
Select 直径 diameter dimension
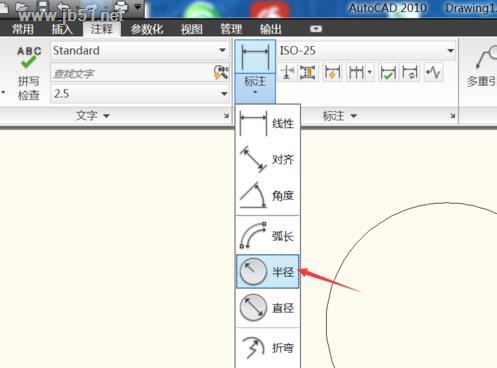268,307
